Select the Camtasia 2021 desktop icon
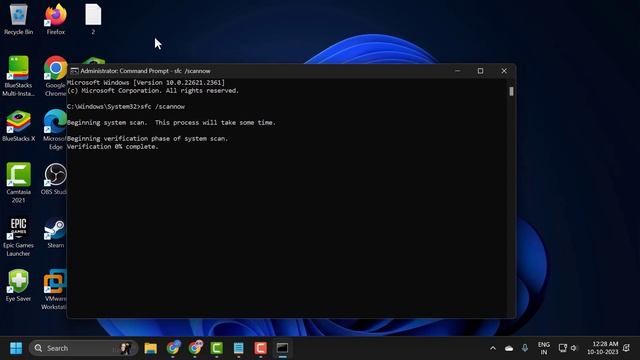This screenshot has height=360, width=640. [x=18, y=183]
